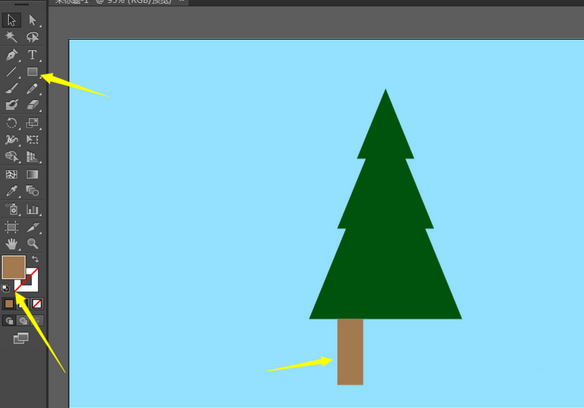Activate the Lasso tool

(32, 37)
